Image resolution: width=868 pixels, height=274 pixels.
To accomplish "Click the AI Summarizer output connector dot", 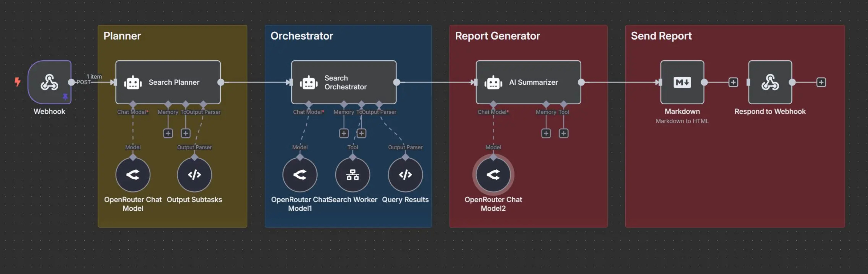I will click(x=581, y=82).
